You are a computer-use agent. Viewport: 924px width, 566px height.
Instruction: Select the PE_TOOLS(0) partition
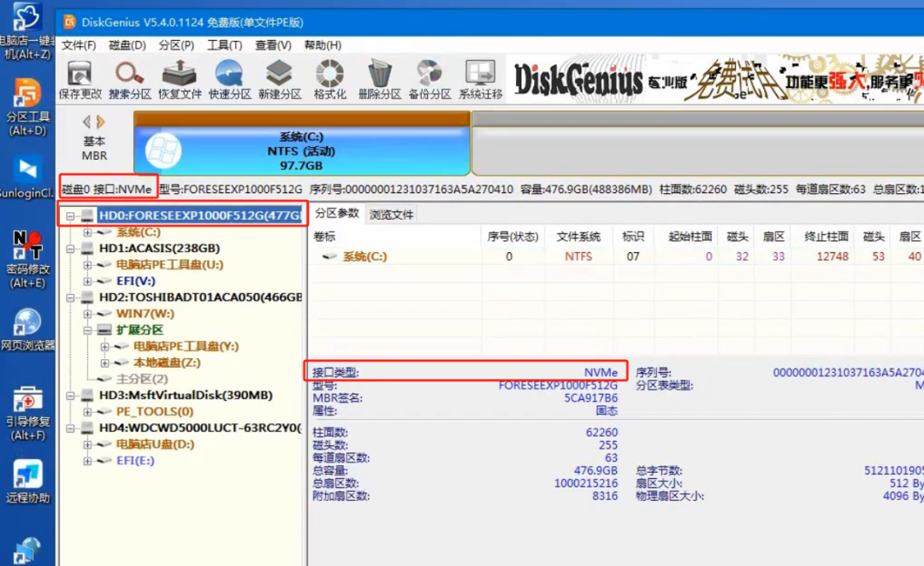(x=154, y=411)
